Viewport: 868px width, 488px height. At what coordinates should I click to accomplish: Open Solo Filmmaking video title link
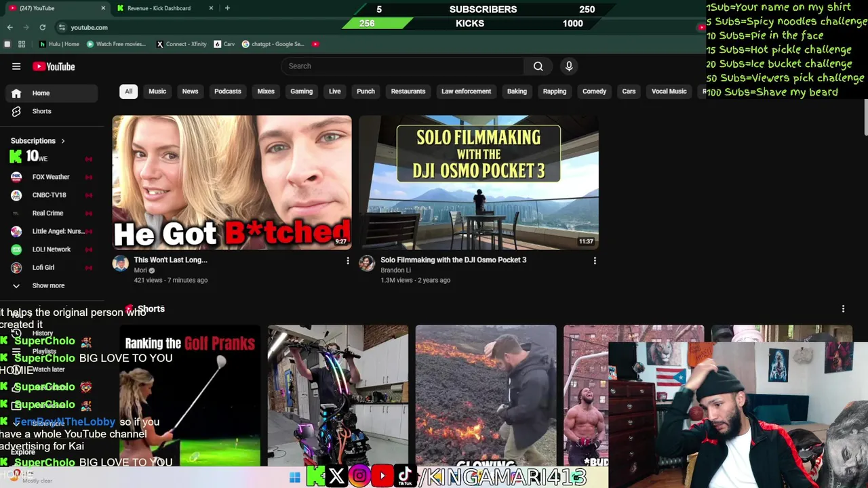tap(454, 260)
